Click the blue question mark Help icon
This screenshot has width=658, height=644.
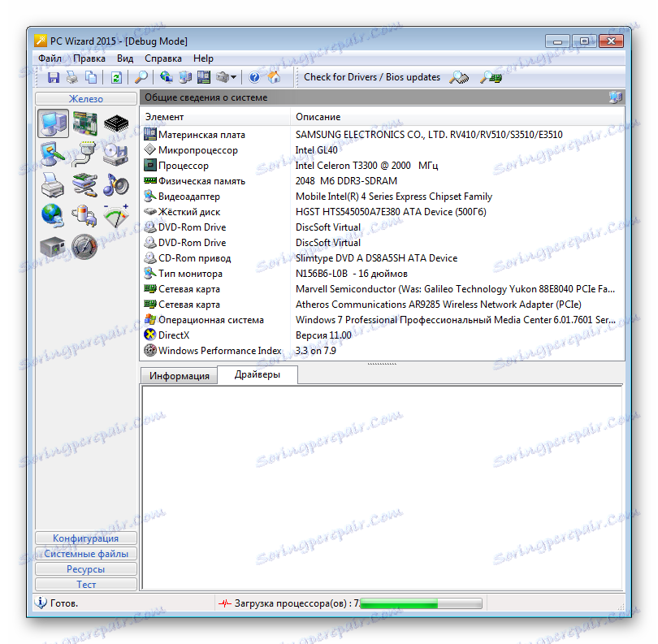click(254, 77)
